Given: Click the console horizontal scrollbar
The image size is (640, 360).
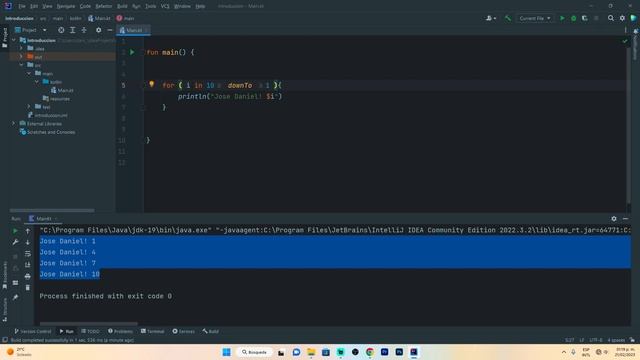Looking at the screenshot, I should (89, 324).
